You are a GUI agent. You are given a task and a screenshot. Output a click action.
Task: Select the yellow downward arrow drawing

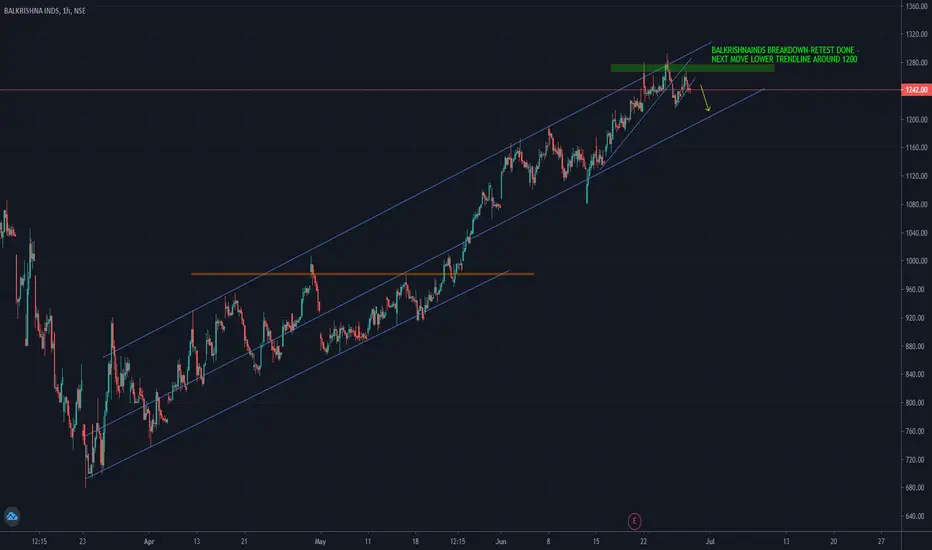[705, 98]
